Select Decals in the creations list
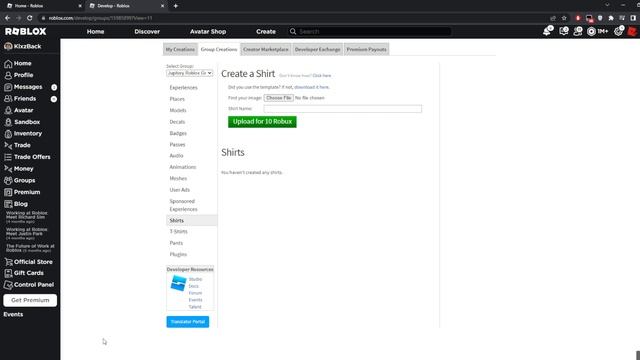The image size is (640, 360). (x=177, y=122)
